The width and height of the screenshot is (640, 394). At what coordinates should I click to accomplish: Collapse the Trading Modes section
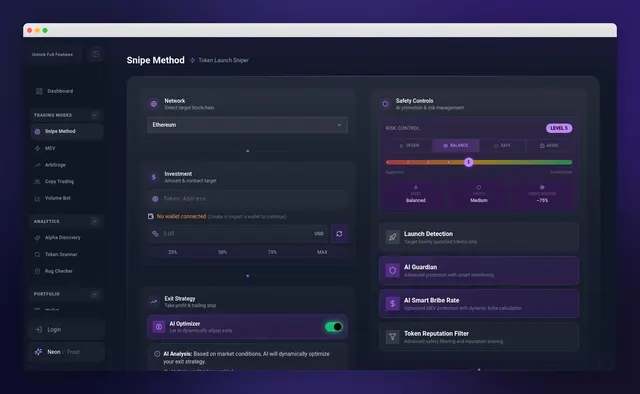pyautogui.click(x=94, y=115)
